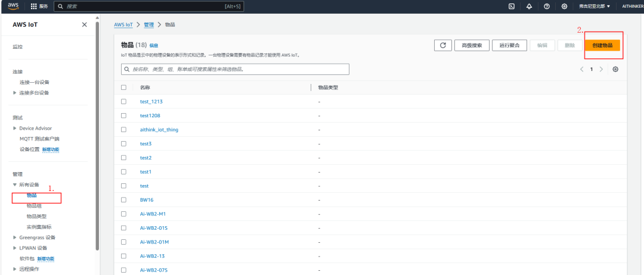This screenshot has width=644, height=275.
Task: Click AWS IoT breadcrumb link
Action: tap(123, 24)
